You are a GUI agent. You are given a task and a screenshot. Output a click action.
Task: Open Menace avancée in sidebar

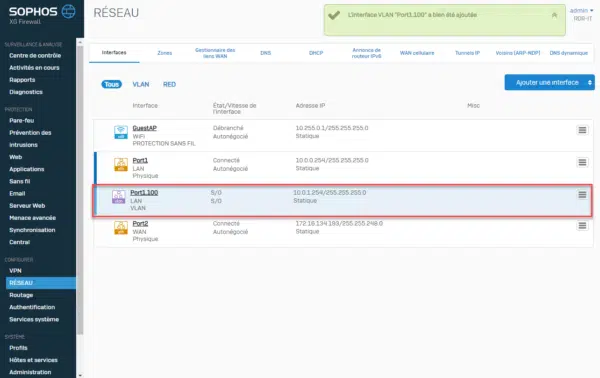[x=33, y=218]
